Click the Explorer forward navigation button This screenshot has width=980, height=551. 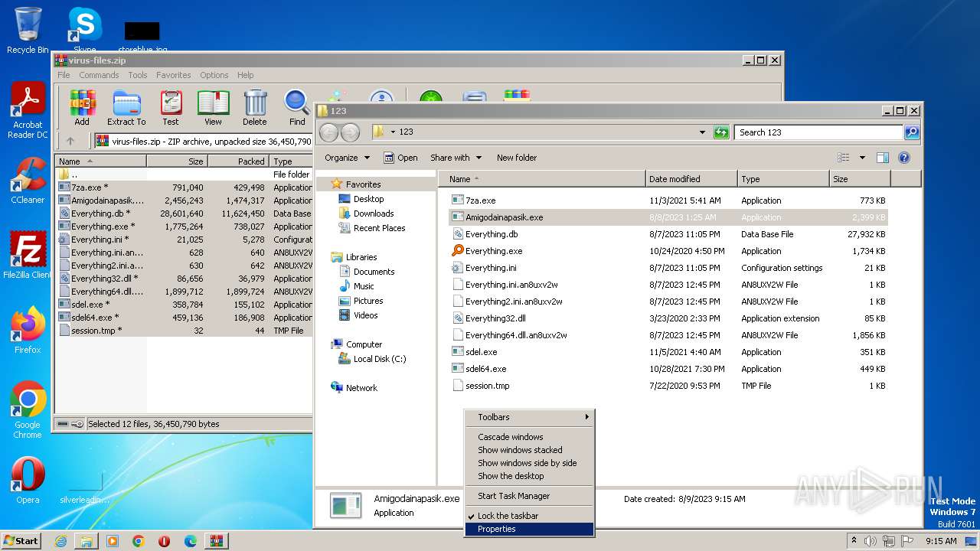click(x=350, y=132)
